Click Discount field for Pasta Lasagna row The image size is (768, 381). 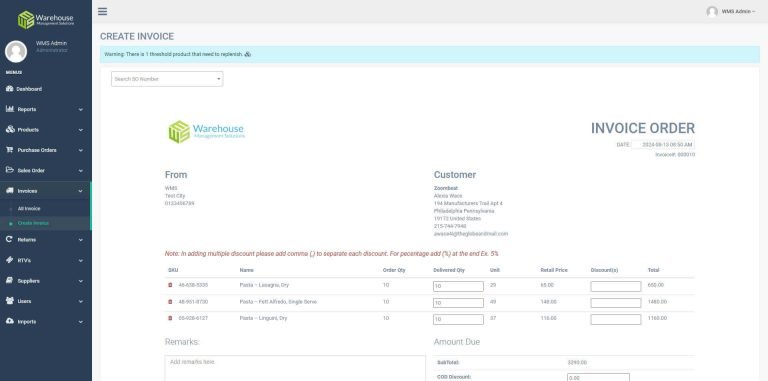coord(615,286)
